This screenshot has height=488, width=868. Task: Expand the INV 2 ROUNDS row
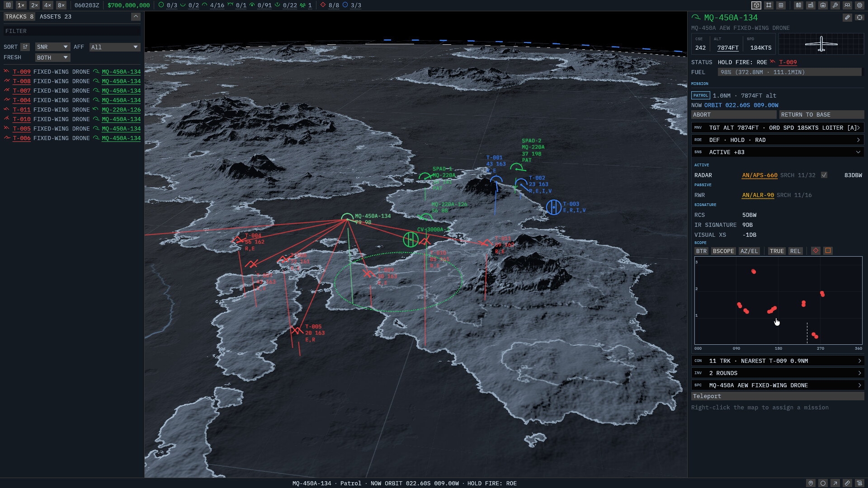pos(778,373)
